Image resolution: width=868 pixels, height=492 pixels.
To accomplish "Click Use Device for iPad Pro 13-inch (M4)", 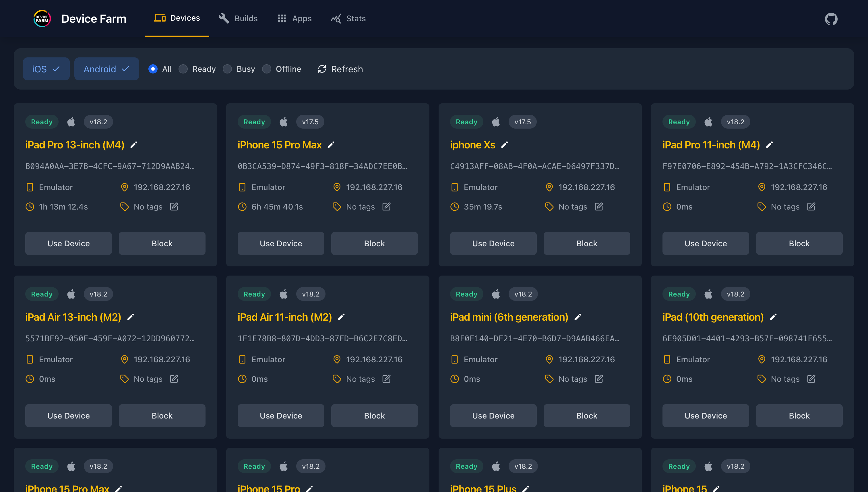I will click(x=69, y=243).
